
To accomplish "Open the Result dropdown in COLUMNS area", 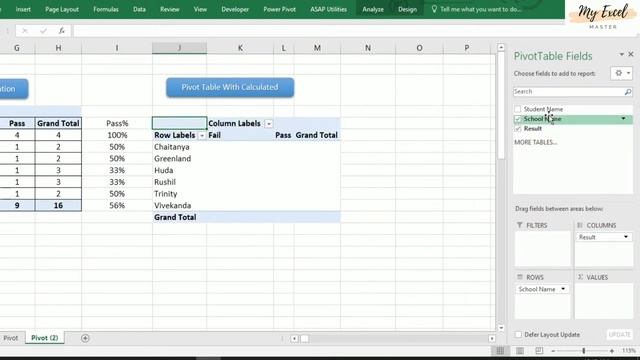I will 626,237.
